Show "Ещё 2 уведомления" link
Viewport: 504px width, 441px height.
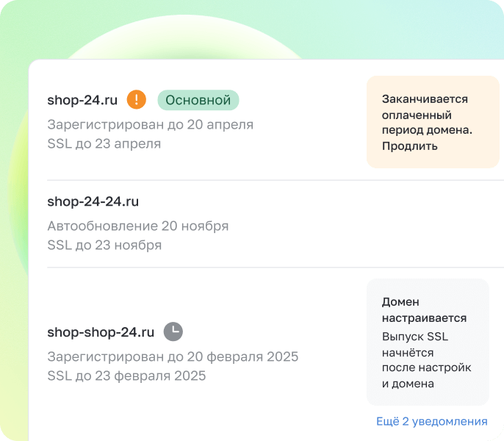431,421
